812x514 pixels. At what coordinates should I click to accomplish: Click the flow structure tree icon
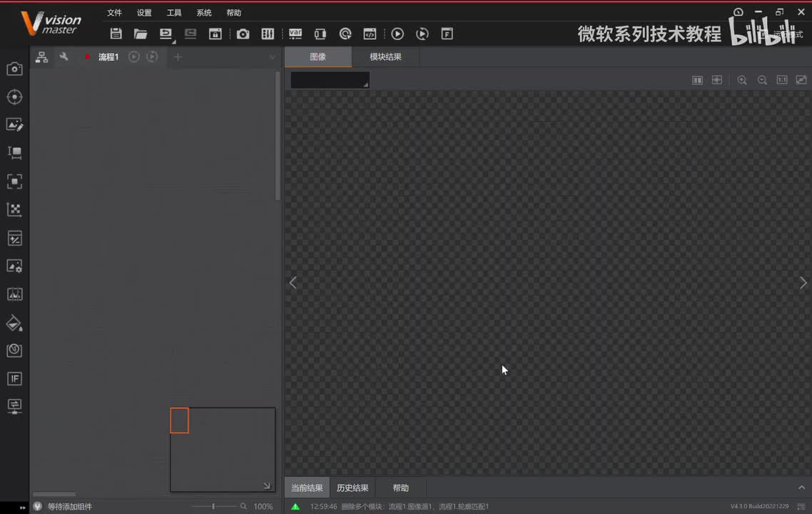click(41, 57)
